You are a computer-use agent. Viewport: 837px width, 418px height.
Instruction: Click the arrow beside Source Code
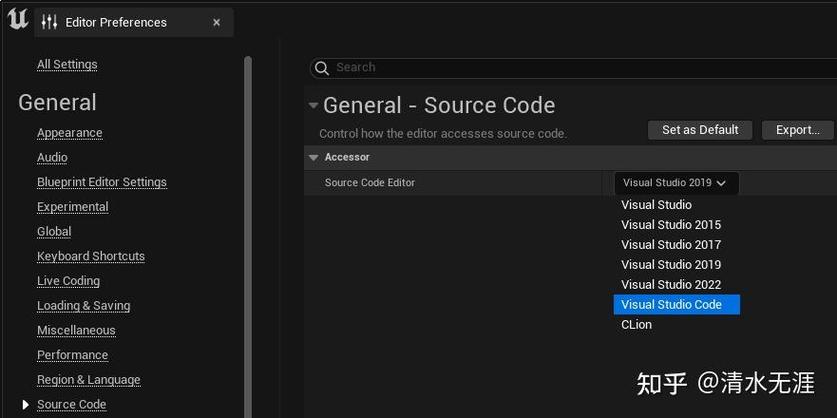pos(25,405)
